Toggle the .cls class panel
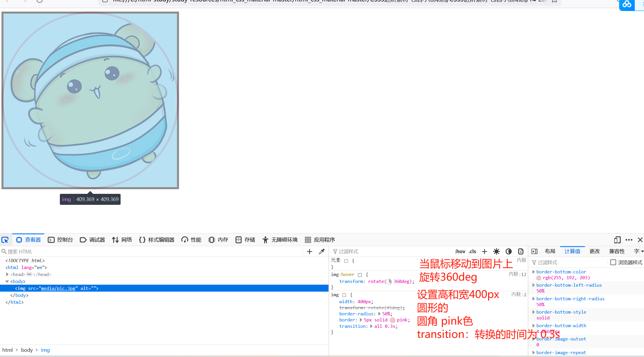 tap(472, 251)
